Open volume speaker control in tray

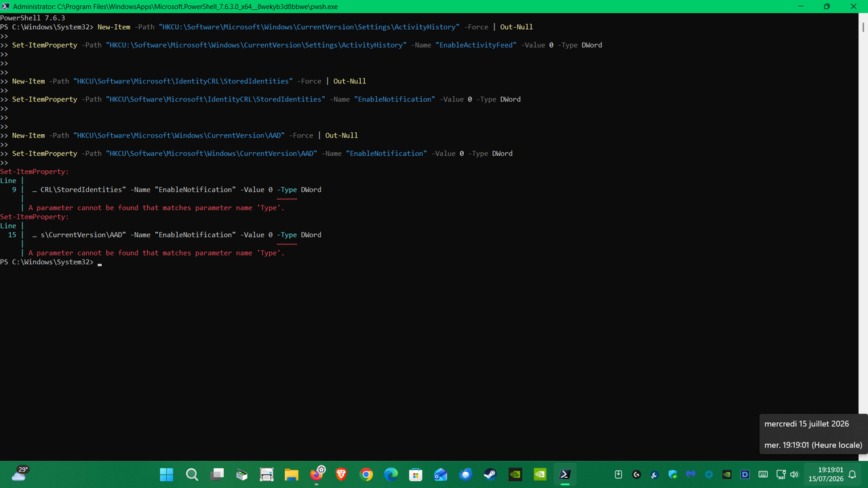[x=794, y=474]
